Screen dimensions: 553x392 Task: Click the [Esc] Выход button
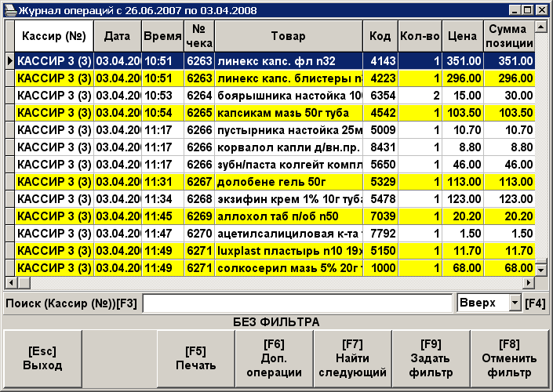(42, 358)
